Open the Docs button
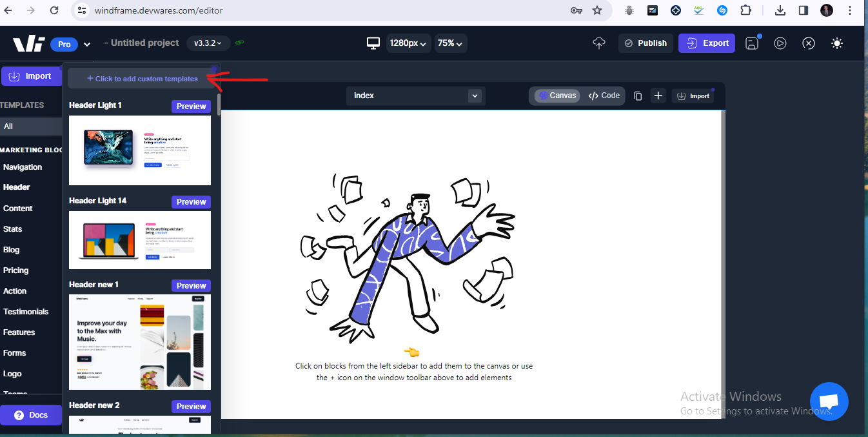 click(x=31, y=415)
